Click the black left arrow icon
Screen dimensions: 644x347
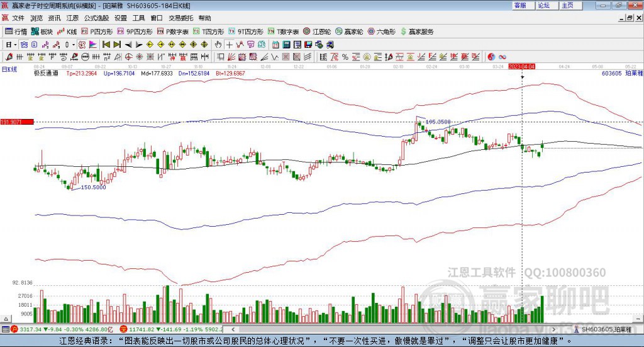click(128, 45)
